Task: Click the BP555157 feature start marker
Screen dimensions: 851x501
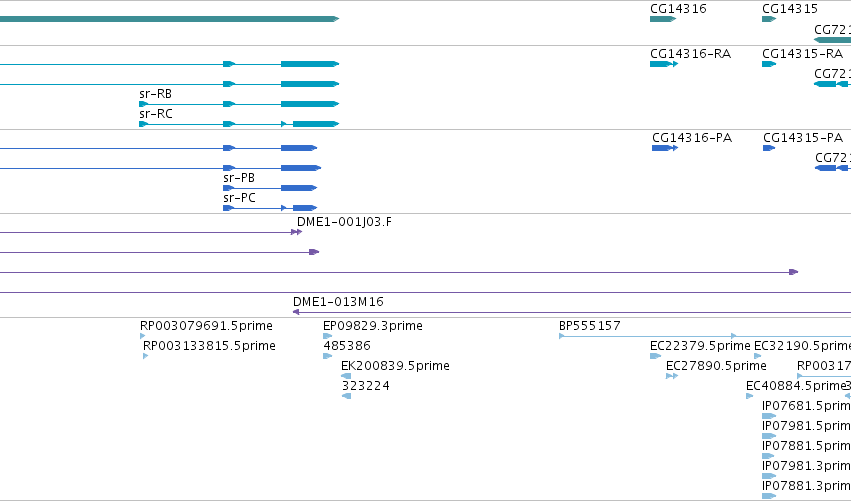Action: [562, 336]
